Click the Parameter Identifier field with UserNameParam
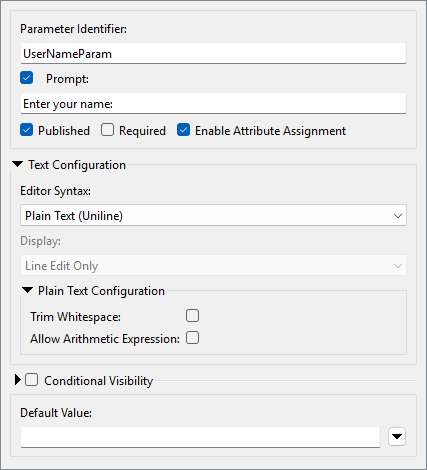The width and height of the screenshot is (427, 470). coord(213,53)
